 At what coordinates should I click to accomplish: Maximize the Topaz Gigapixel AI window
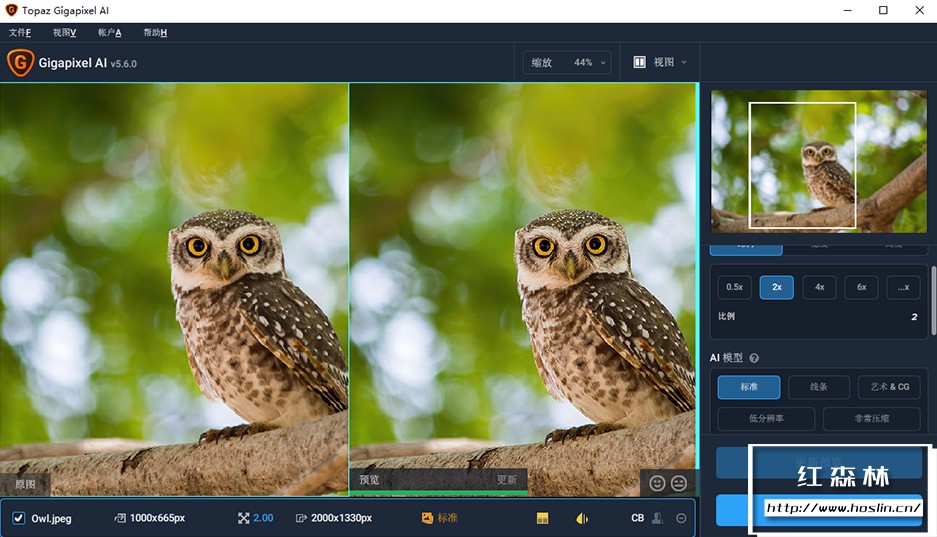883,10
